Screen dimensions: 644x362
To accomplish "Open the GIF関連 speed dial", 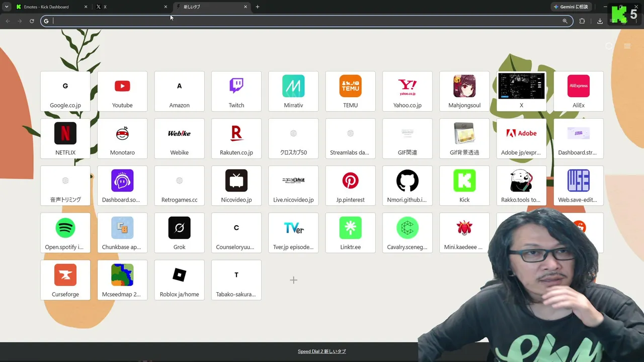I will [408, 138].
